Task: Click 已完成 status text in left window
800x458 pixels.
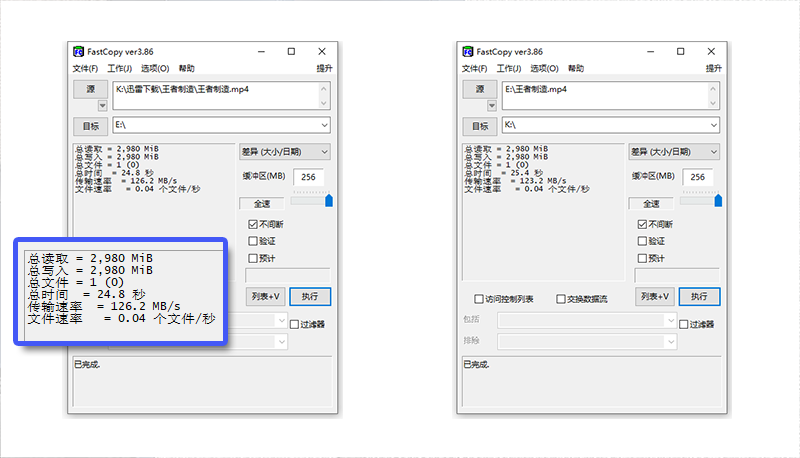Action: point(87,365)
